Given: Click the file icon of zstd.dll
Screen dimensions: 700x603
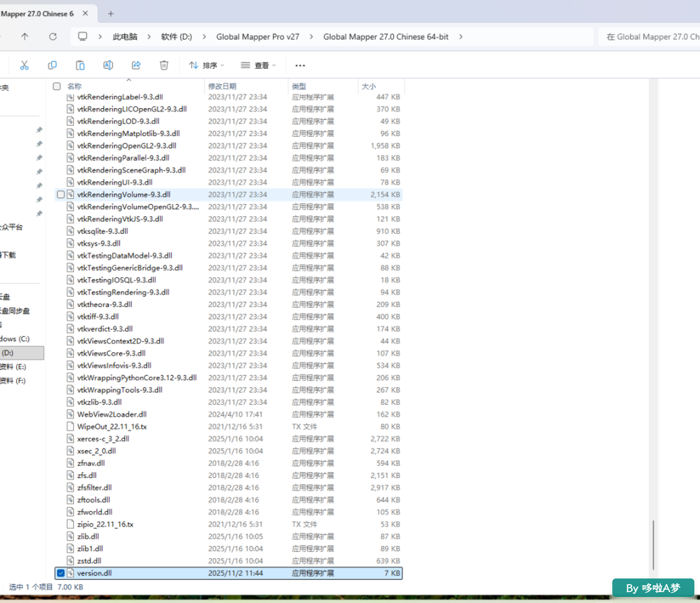Looking at the screenshot, I should tap(70, 561).
